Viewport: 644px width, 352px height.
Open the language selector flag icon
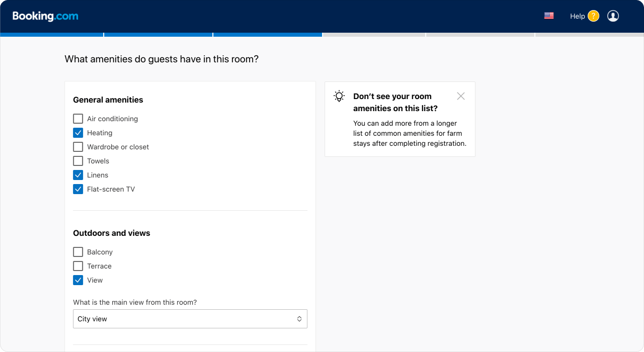pos(549,16)
